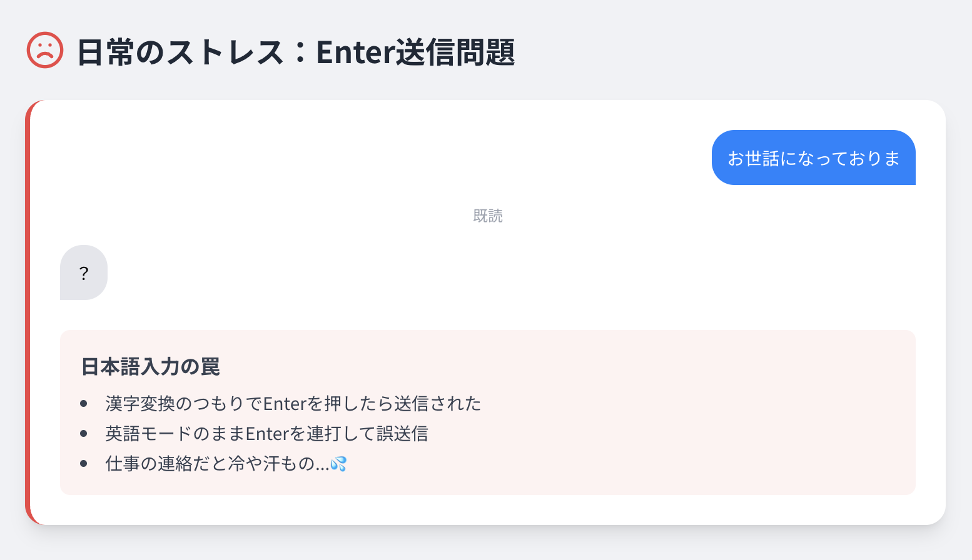Click the red sad face icon
This screenshot has width=972, height=560.
45,50
